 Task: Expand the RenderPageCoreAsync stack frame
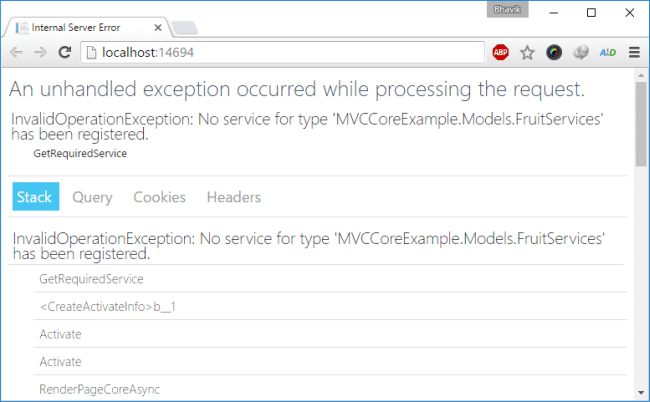[98, 388]
